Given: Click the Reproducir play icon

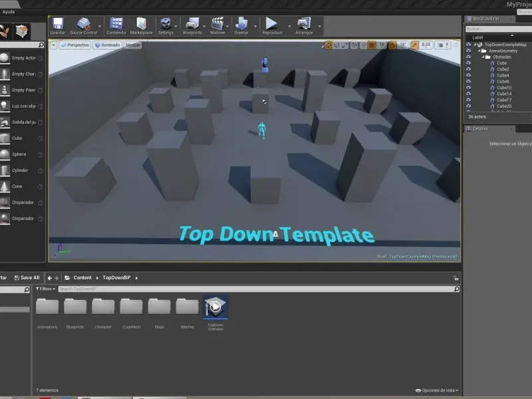Looking at the screenshot, I should (272, 26).
